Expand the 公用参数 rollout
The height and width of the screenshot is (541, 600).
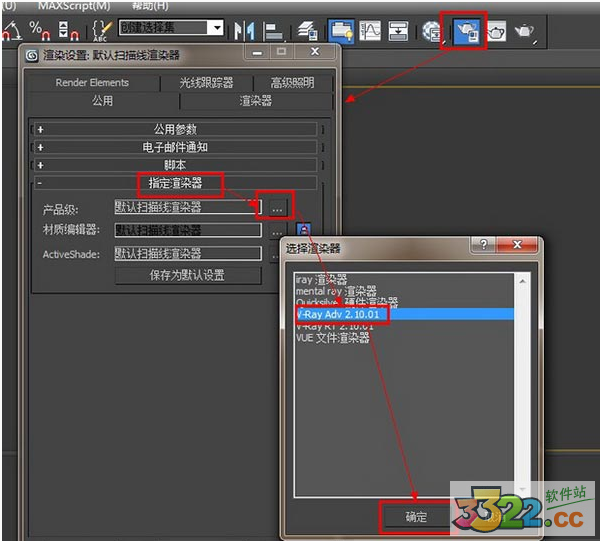point(175,129)
